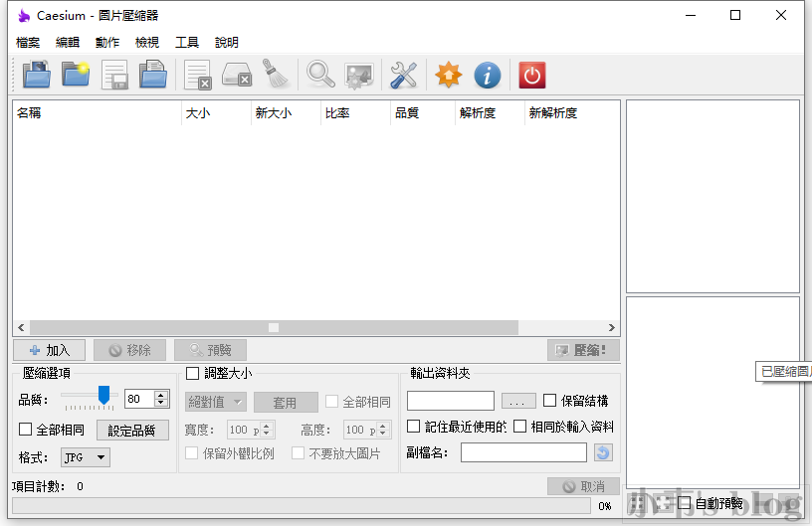Click the 套用 button
812x526 pixels.
click(x=286, y=402)
